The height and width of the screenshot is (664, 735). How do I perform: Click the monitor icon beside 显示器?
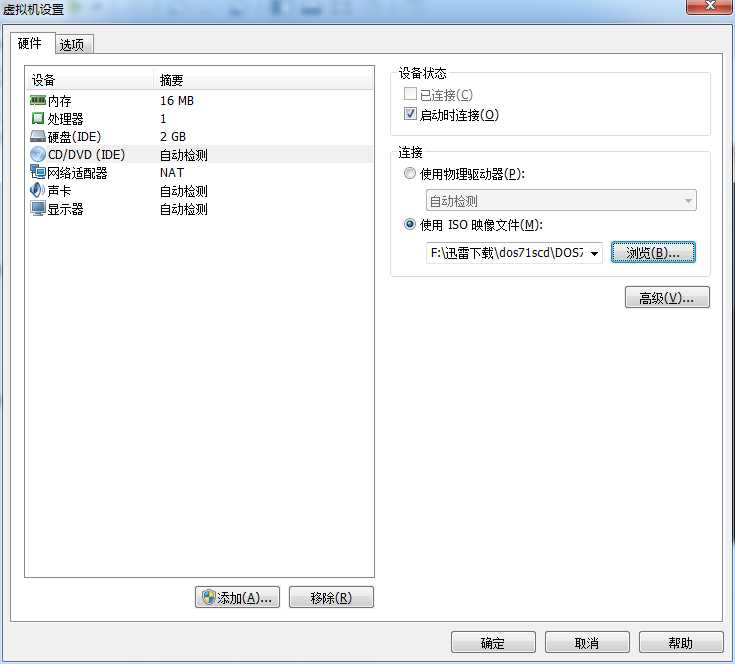point(38,208)
